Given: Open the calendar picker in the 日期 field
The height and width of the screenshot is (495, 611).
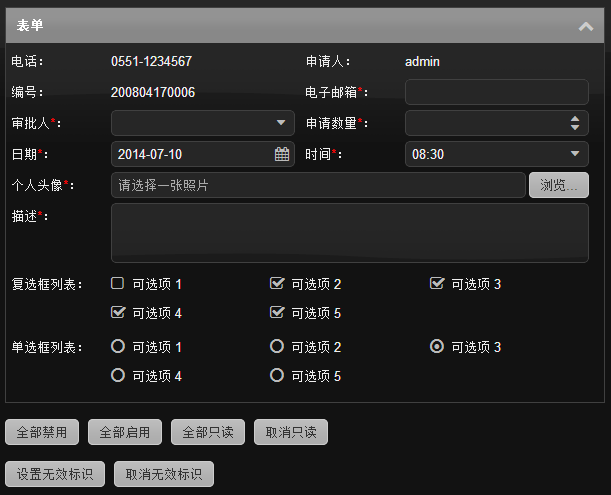Looking at the screenshot, I should 282,154.
